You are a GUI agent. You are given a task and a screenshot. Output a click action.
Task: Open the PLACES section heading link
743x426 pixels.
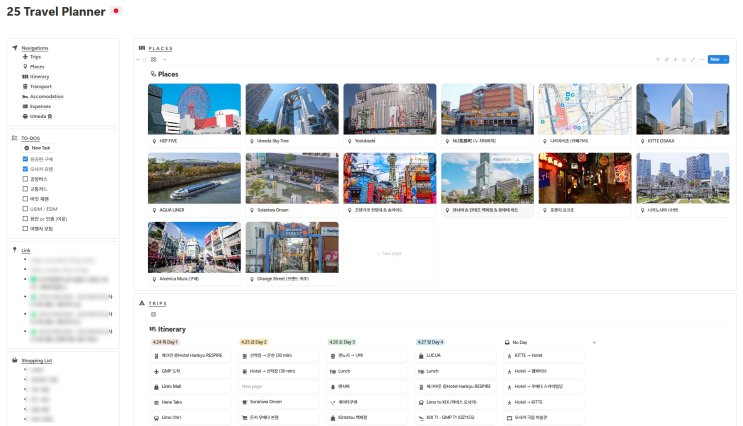161,48
